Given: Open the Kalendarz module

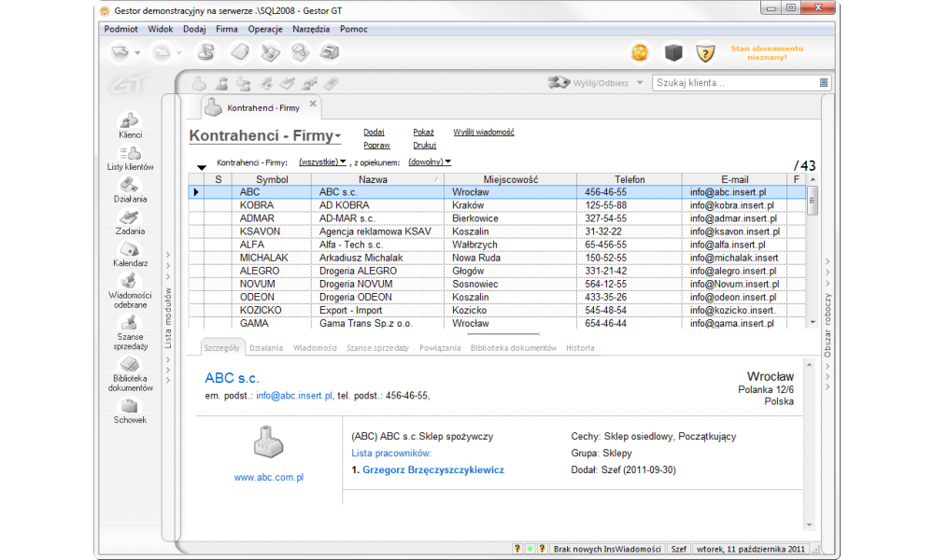Looking at the screenshot, I should click(x=130, y=255).
